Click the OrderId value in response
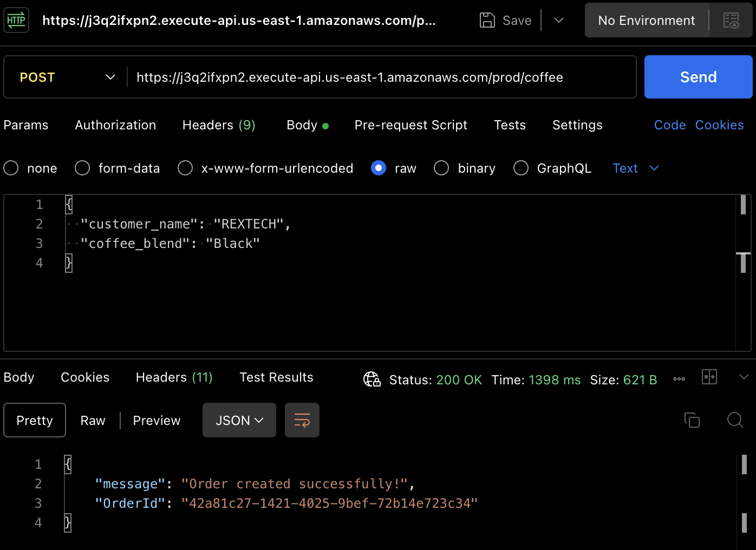 click(x=329, y=503)
